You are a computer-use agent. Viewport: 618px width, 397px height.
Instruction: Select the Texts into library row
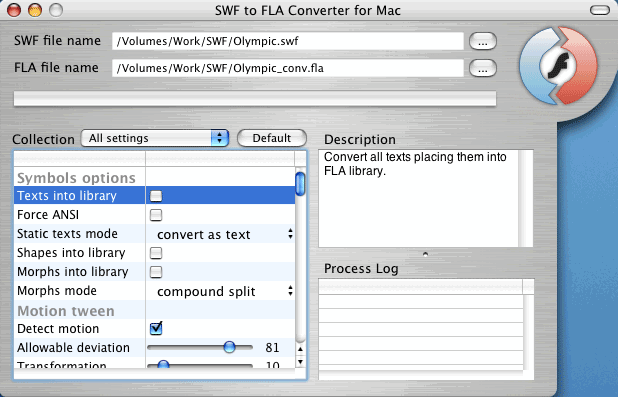[154, 196]
